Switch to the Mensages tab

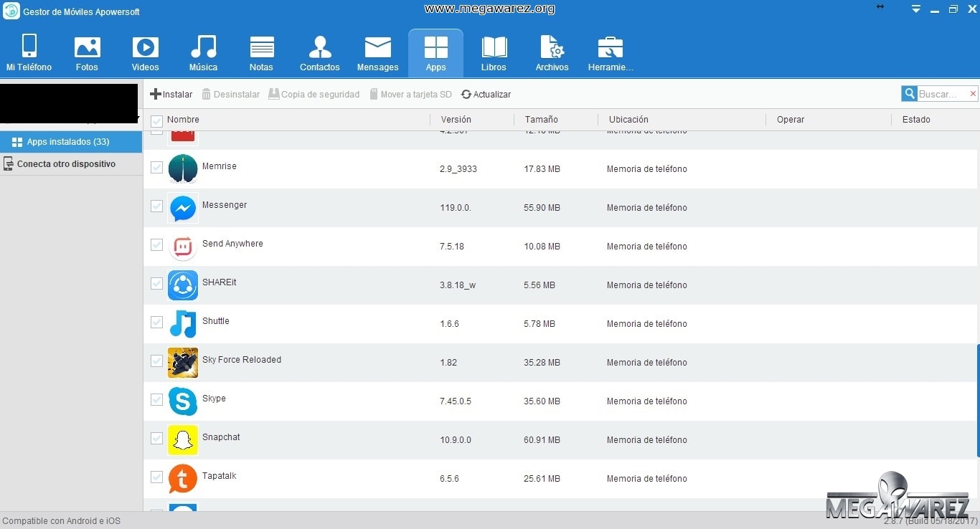click(377, 54)
